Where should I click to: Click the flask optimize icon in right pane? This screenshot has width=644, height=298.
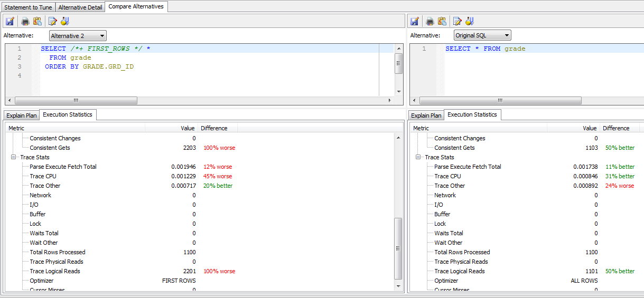point(470,22)
